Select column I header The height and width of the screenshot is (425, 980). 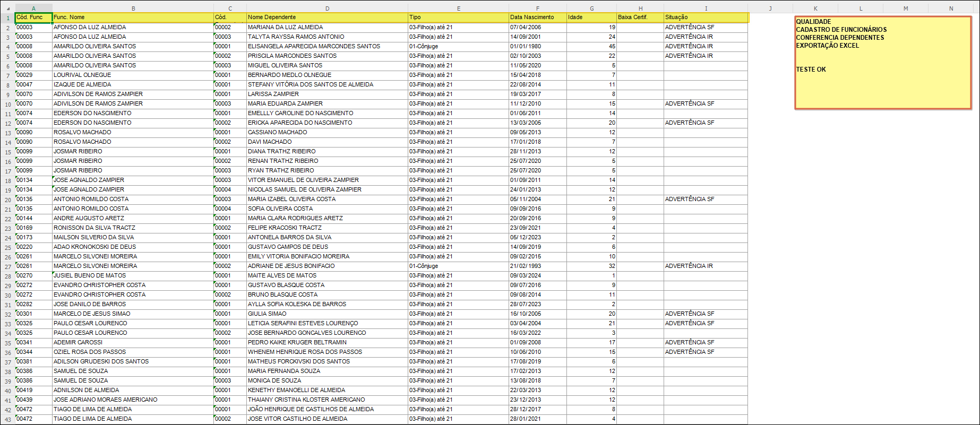click(706, 8)
